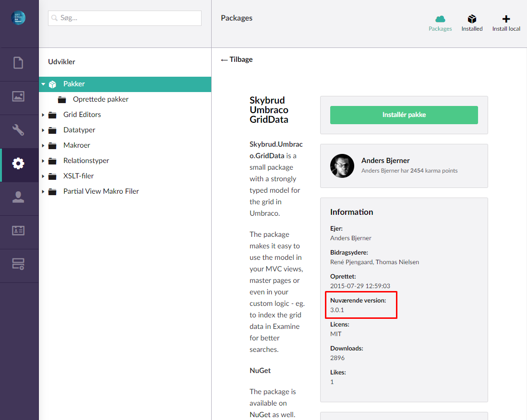Expand the Makroer folder
The width and height of the screenshot is (527, 420).
(44, 145)
